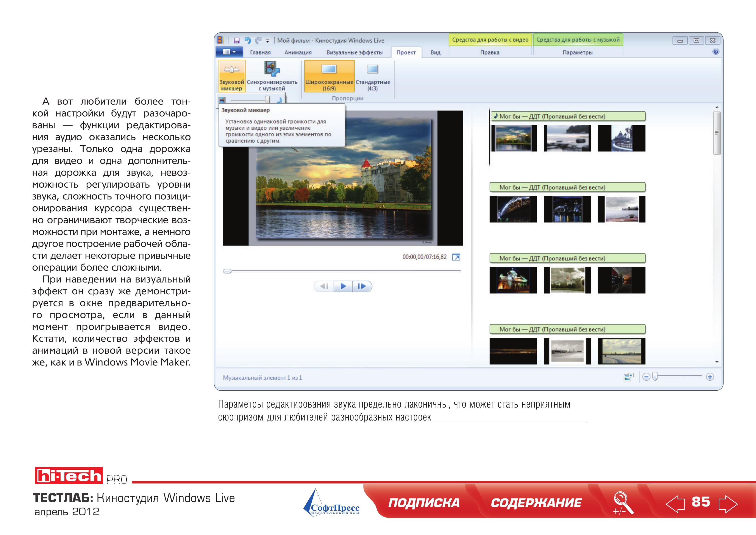Click the help question mark icon
The height and width of the screenshot is (535, 756).
click(715, 52)
